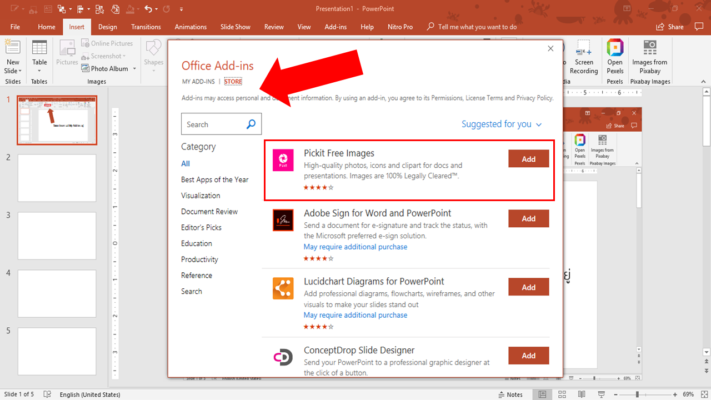Click the zoom out minus button
711x400 pixels.
pos(615,395)
